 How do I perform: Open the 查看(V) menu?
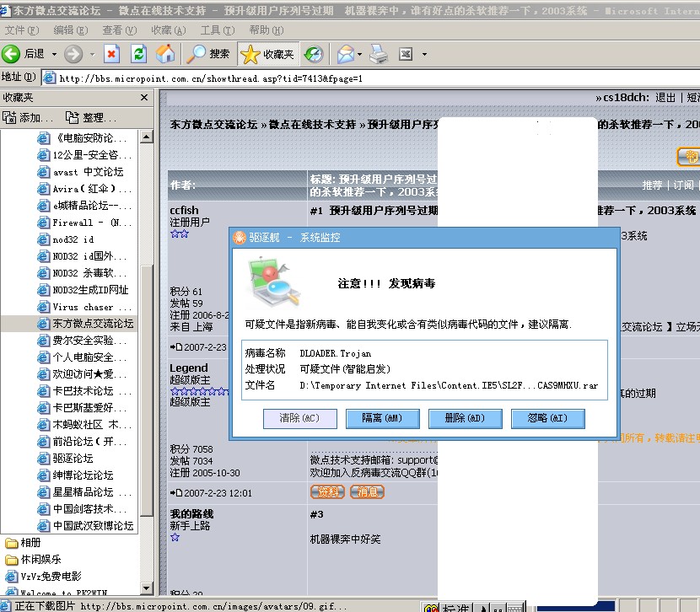tap(119, 30)
